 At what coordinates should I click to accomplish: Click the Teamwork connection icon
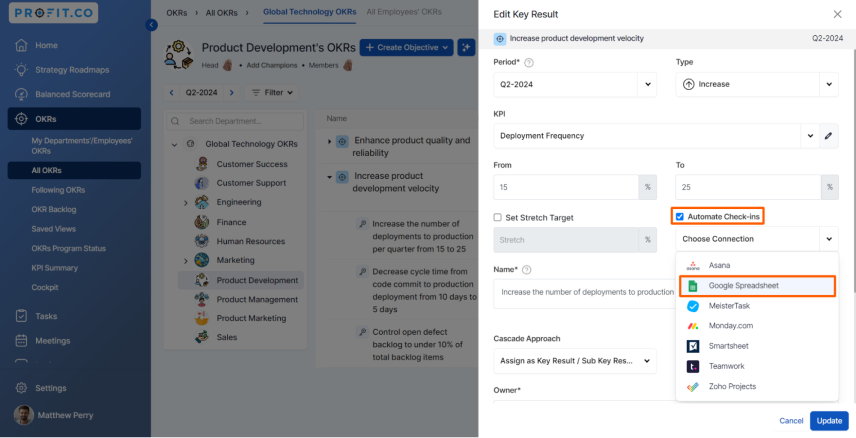tap(693, 366)
